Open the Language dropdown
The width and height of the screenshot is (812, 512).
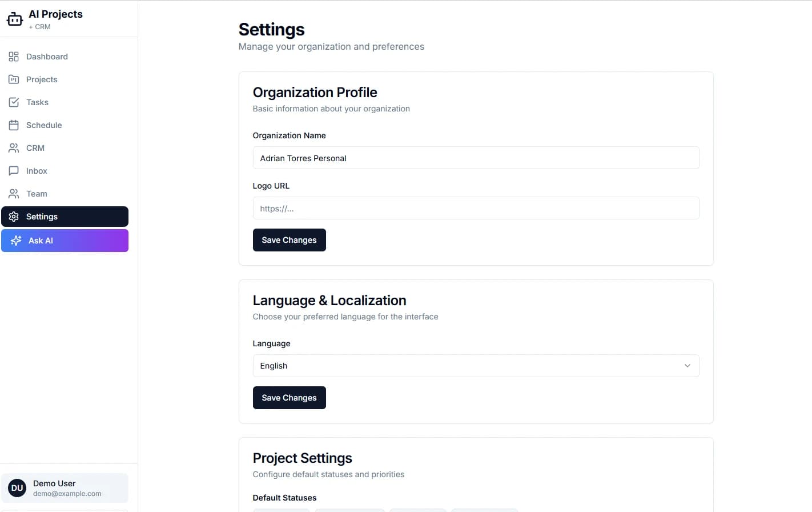pyautogui.click(x=475, y=366)
